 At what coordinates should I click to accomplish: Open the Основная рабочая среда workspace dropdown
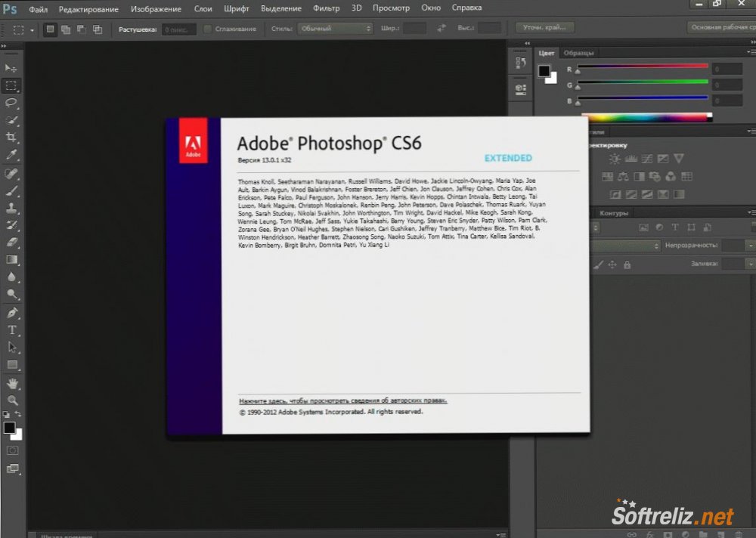pyautogui.click(x=722, y=27)
